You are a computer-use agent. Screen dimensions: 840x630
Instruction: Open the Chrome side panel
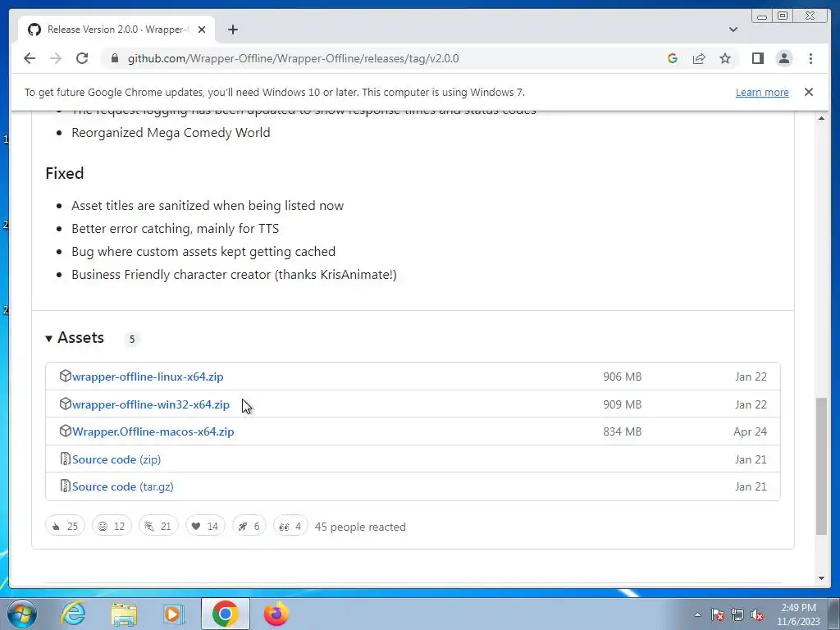(x=757, y=58)
